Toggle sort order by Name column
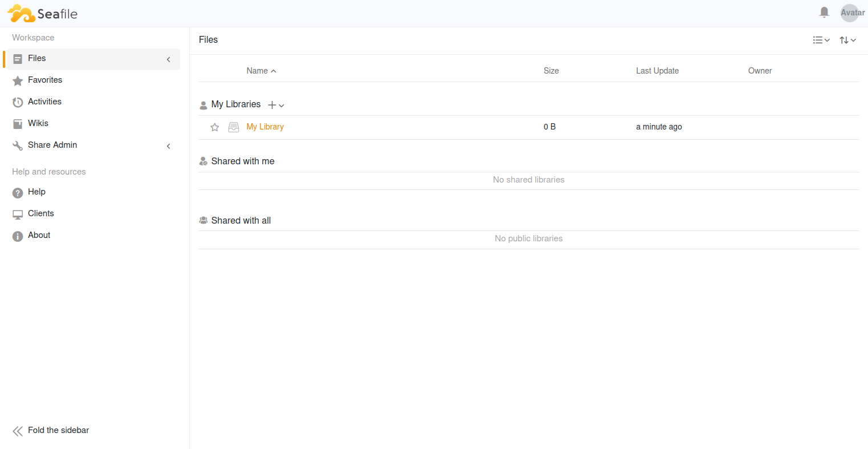 click(261, 71)
